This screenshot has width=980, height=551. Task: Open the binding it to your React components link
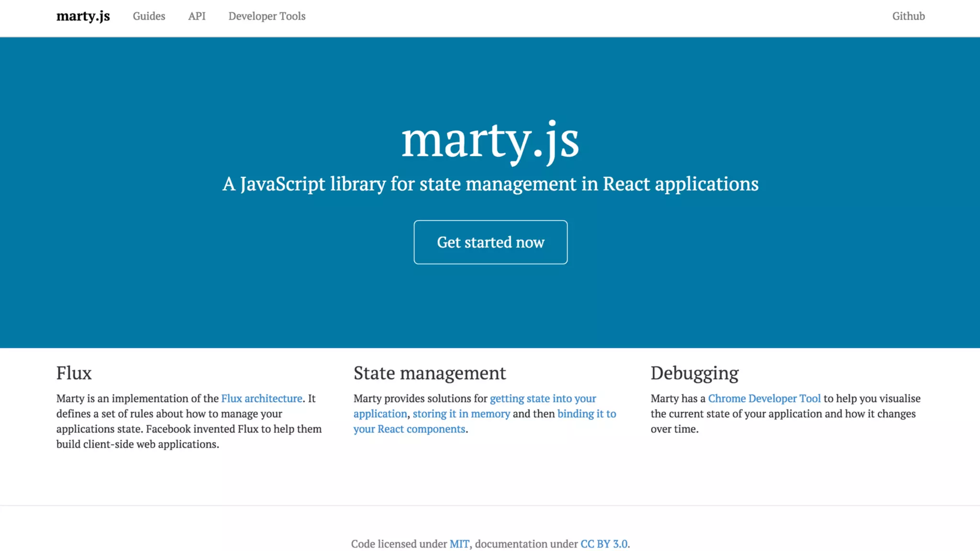click(x=586, y=414)
